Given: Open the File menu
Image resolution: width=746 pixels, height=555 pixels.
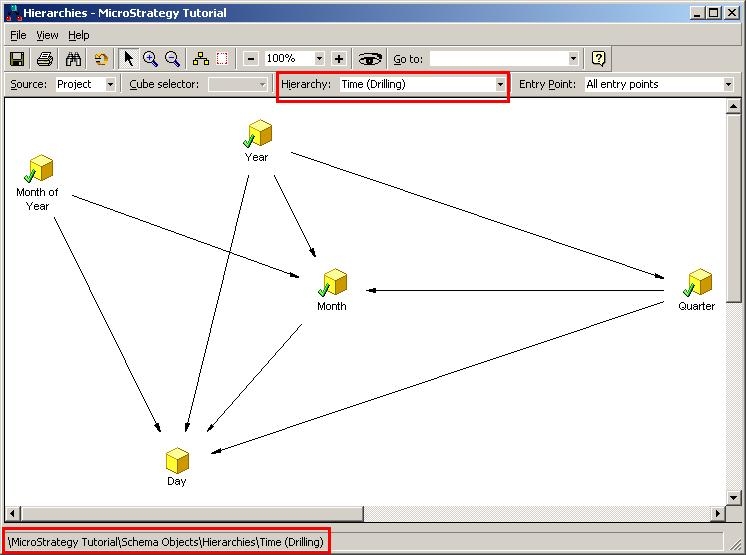Looking at the screenshot, I should pos(18,35).
